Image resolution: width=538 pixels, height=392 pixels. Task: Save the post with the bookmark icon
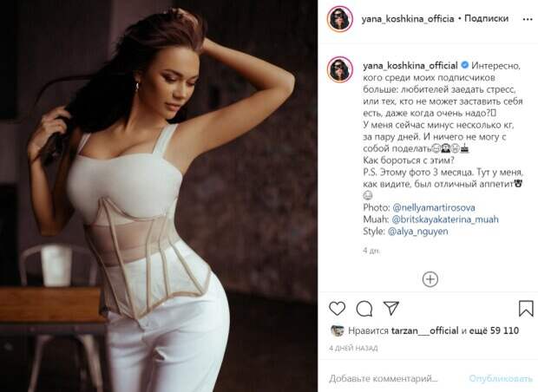pos(526,309)
